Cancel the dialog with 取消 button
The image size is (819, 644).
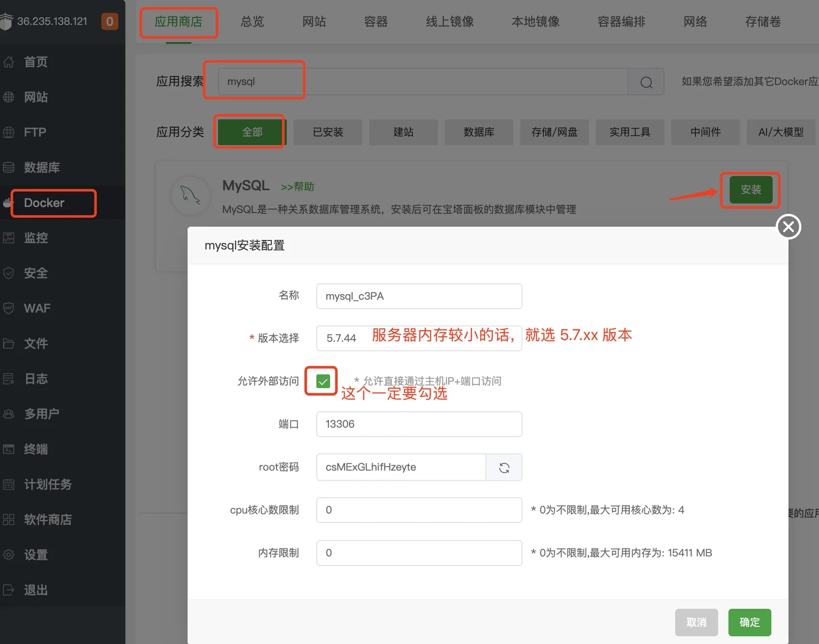[x=697, y=622]
